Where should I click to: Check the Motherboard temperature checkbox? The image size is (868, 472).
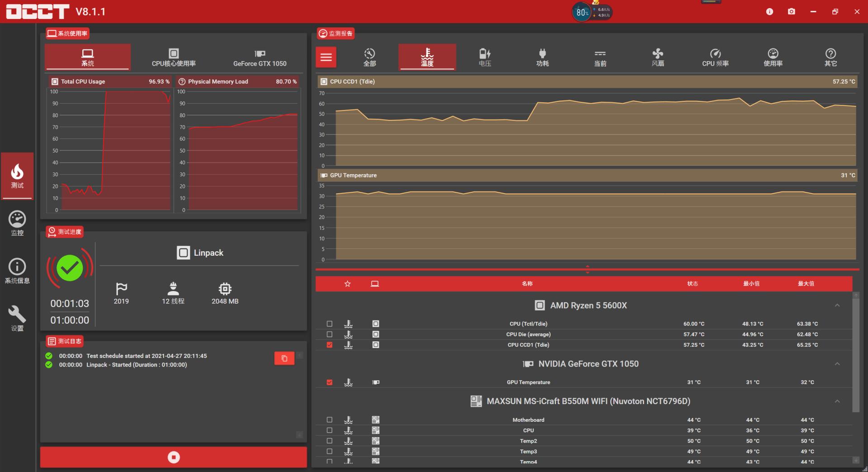(x=330, y=420)
